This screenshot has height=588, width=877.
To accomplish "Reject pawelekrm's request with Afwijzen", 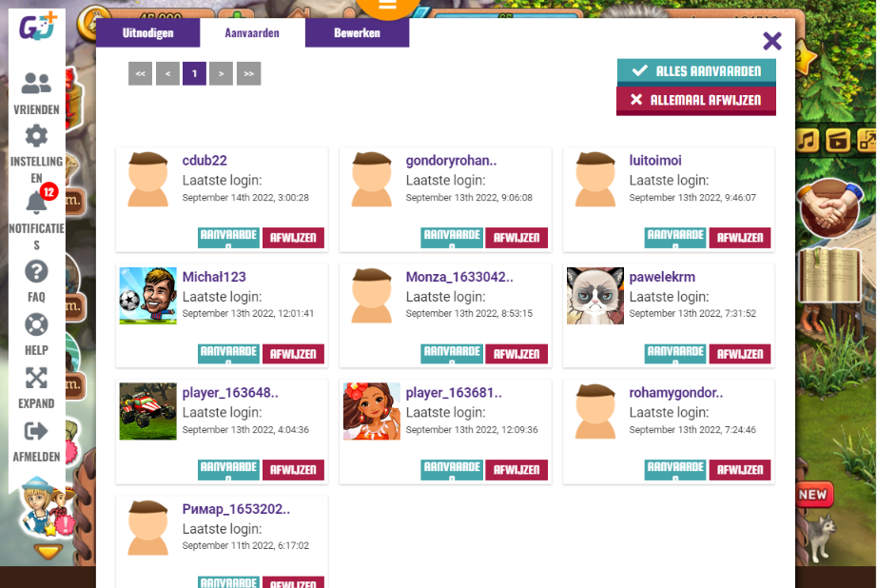I will coord(740,354).
